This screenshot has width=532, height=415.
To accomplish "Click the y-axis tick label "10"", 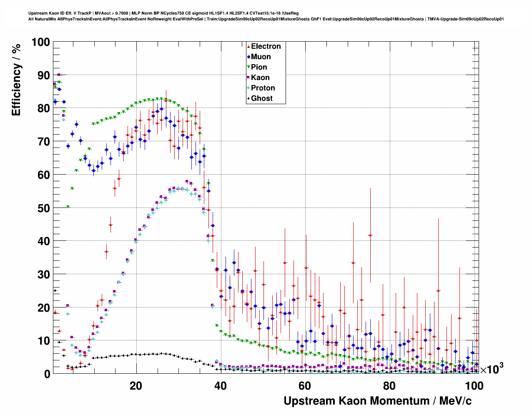I will point(44,341).
